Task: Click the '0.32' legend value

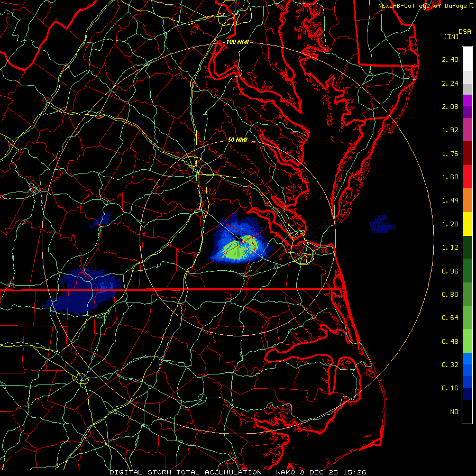Action: click(x=450, y=365)
